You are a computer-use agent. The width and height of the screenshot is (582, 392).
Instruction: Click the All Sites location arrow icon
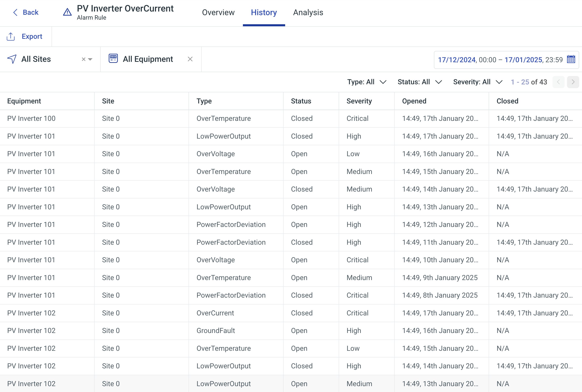click(x=12, y=59)
